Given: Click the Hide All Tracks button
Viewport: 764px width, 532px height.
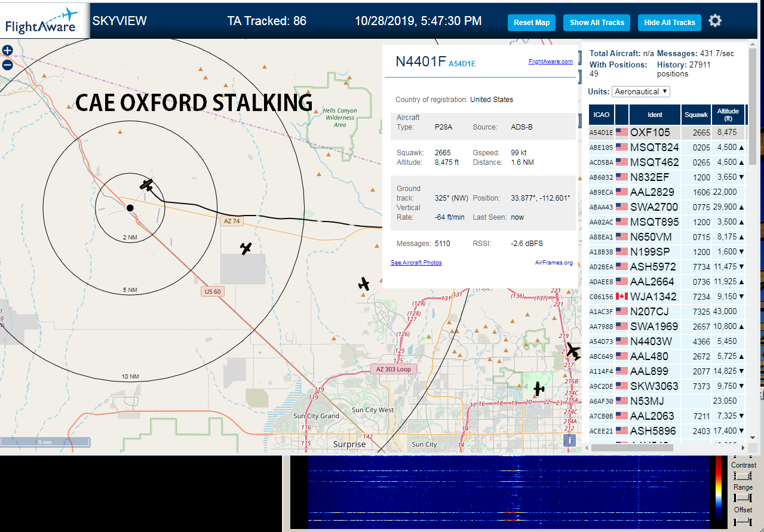Looking at the screenshot, I should (670, 23).
